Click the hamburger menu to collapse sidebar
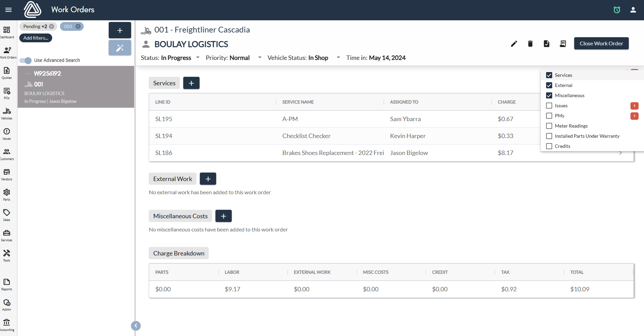Image resolution: width=644 pixels, height=336 pixels. (8, 9)
